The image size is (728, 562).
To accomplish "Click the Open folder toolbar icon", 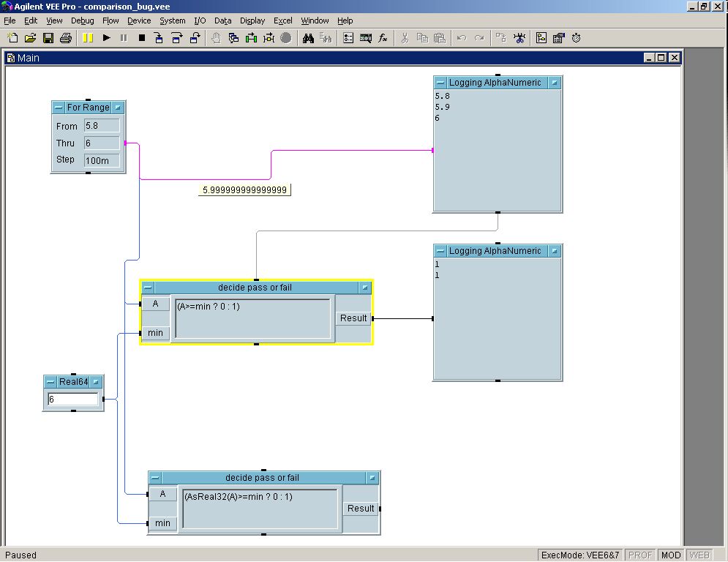I will click(30, 38).
